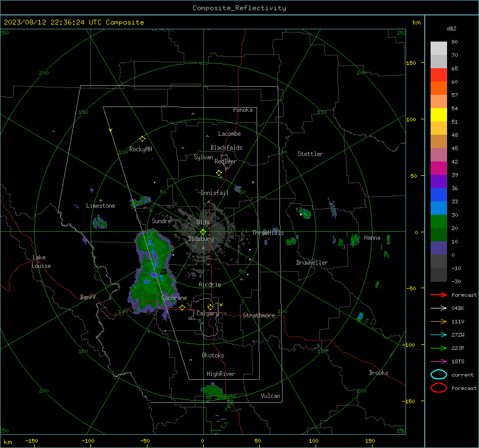Click the Stettler city label

coord(310,154)
